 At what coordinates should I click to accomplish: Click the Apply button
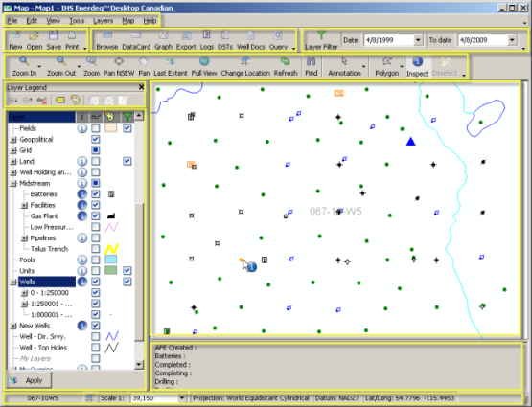pos(30,380)
